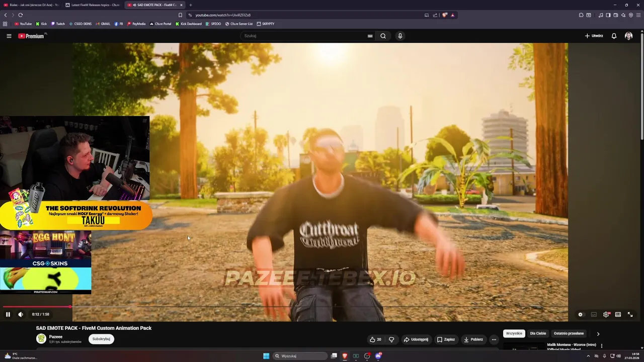Bookmark this page icon in address bar

(x=180, y=15)
